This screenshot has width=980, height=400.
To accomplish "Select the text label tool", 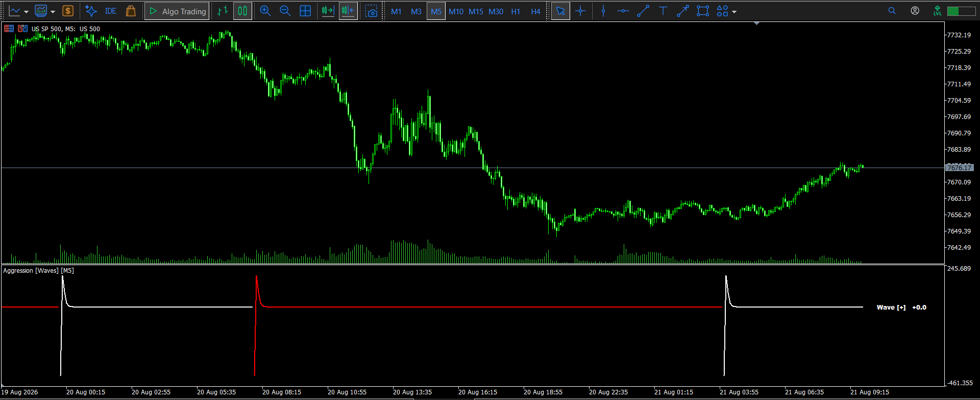I will [663, 11].
